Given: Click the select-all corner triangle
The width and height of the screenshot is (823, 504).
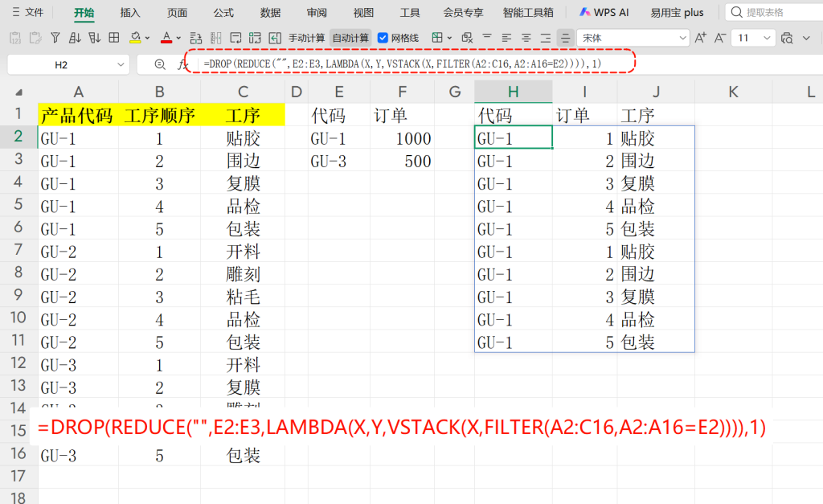Looking at the screenshot, I should pyautogui.click(x=19, y=92).
